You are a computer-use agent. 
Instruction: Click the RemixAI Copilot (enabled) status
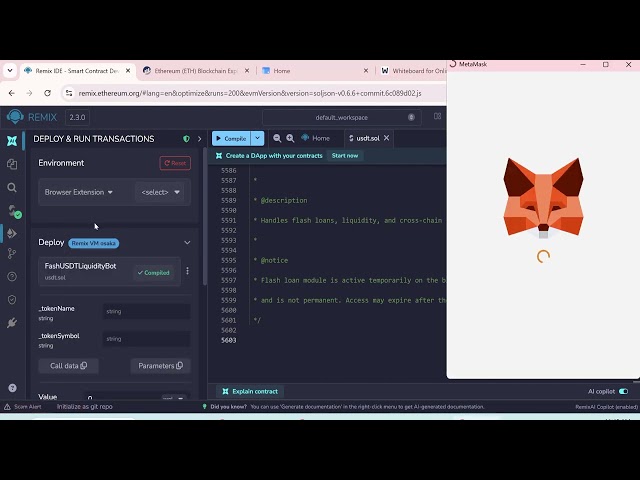606,407
